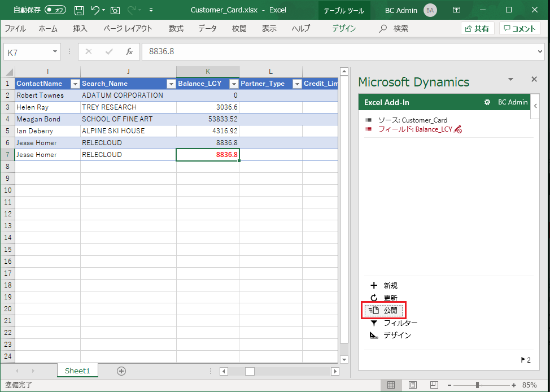Open Balance_LCY column filter dropdown
Image resolution: width=550 pixels, height=392 pixels.
coord(234,84)
